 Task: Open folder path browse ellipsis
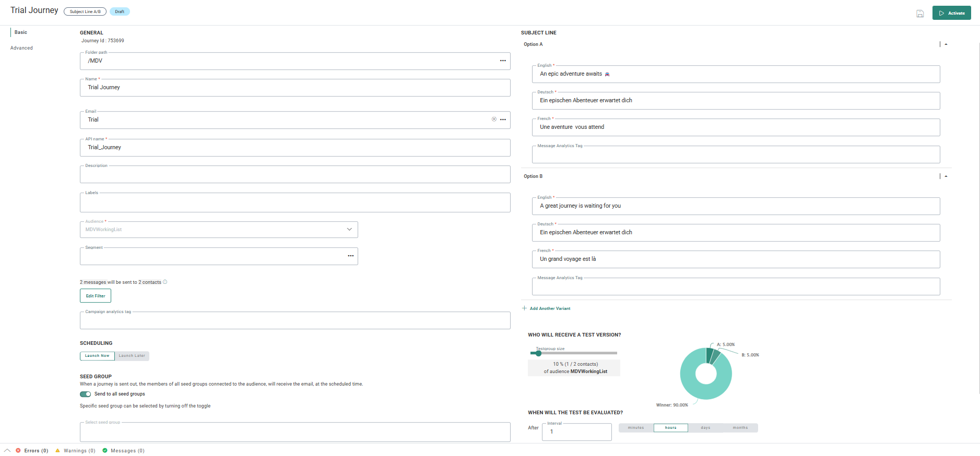coord(503,61)
